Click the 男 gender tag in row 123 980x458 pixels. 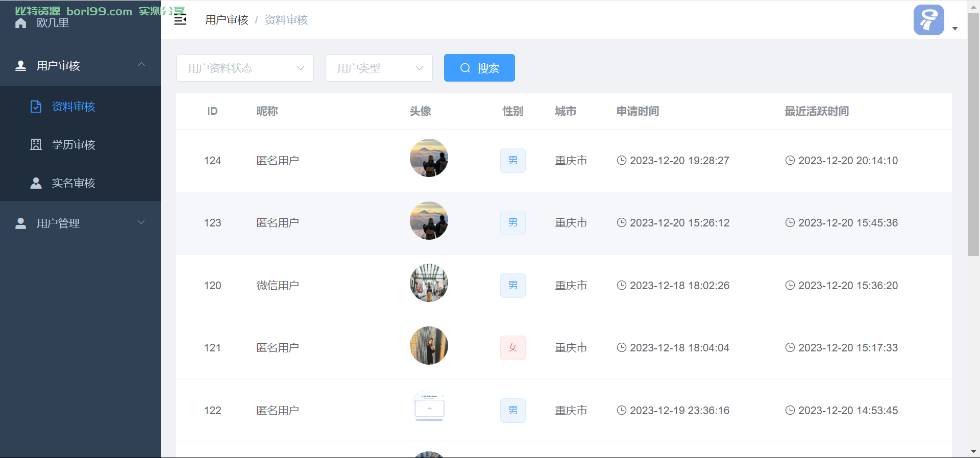point(513,223)
